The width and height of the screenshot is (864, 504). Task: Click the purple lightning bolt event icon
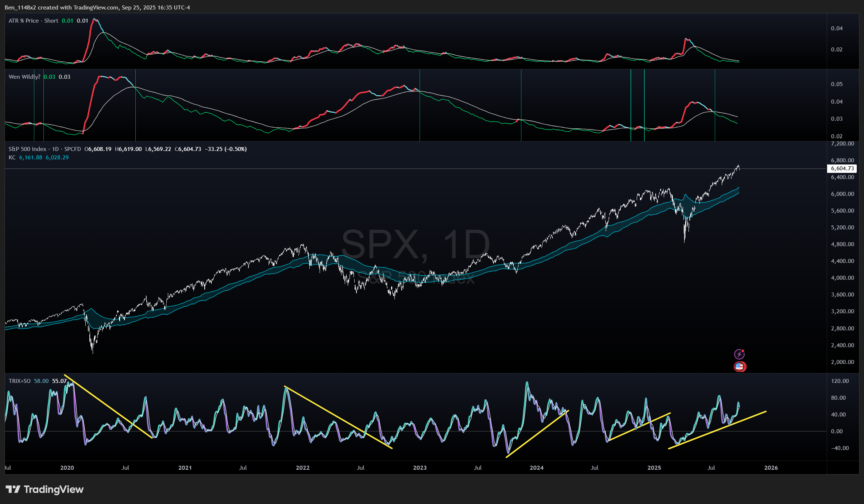point(739,354)
